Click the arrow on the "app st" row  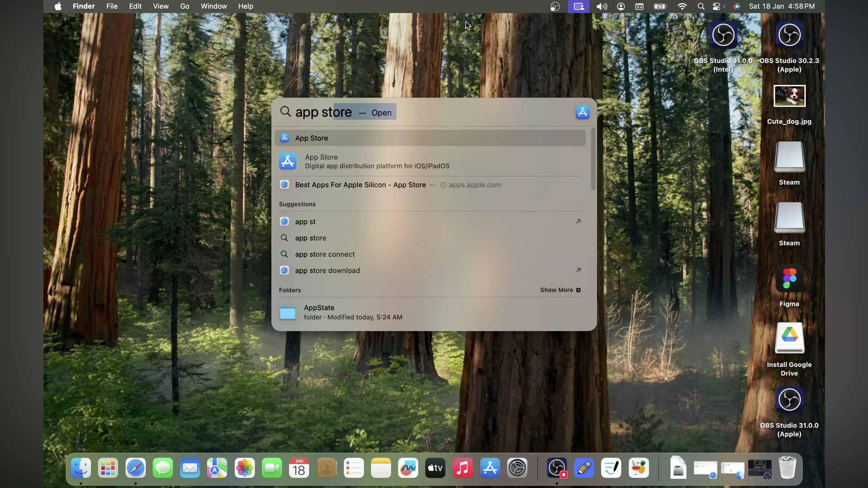click(x=578, y=222)
